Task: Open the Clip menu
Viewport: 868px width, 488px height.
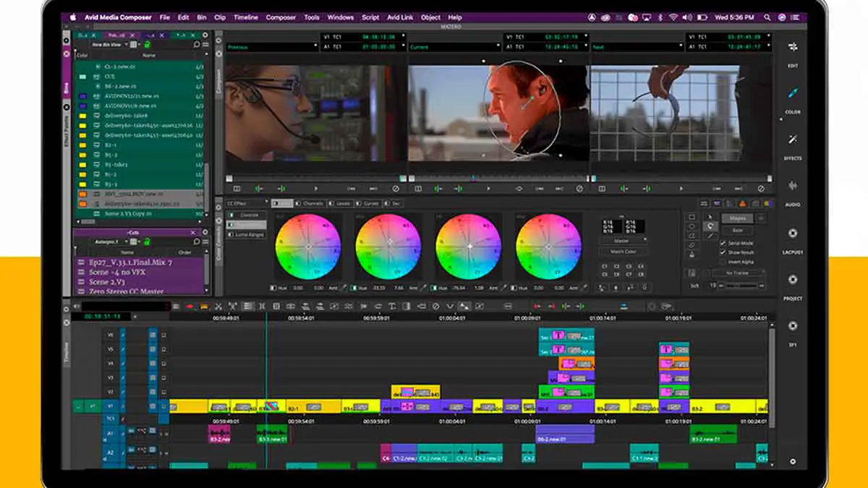Action: click(x=220, y=17)
